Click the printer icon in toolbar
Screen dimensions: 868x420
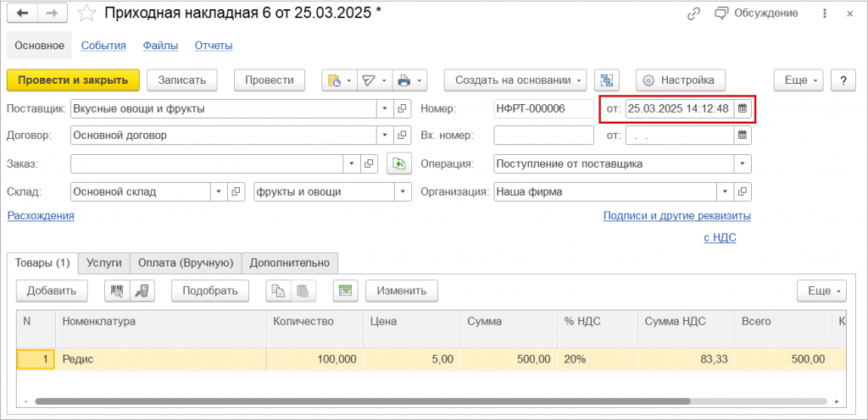(x=404, y=80)
